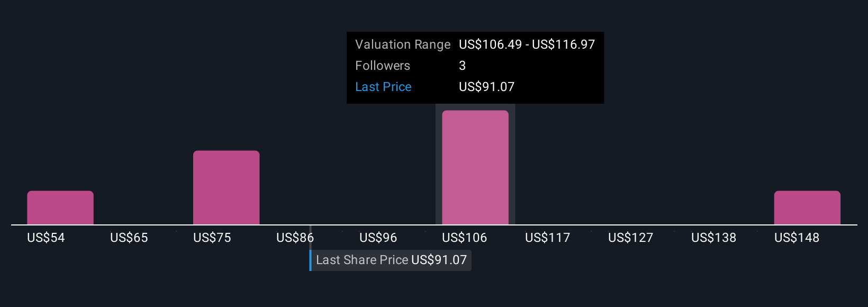Screen dimensions: 868x307
Task: Click the US$148 axis label
Action: coord(797,238)
